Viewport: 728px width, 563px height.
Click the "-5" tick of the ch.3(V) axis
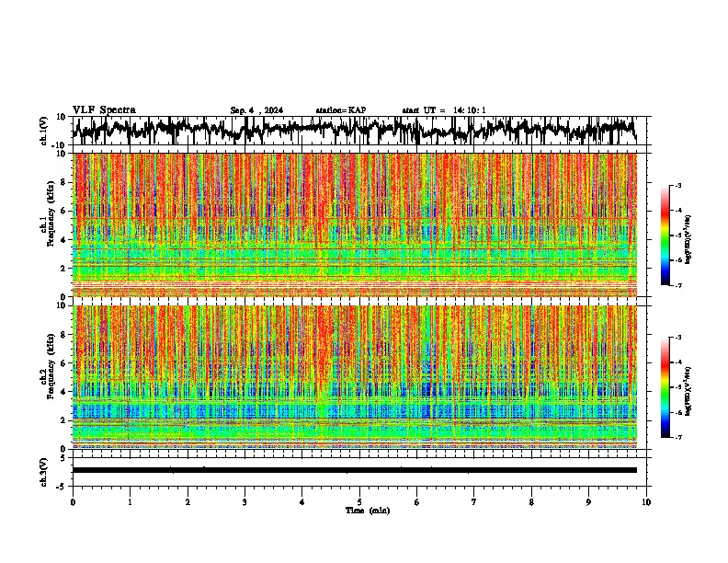point(63,487)
